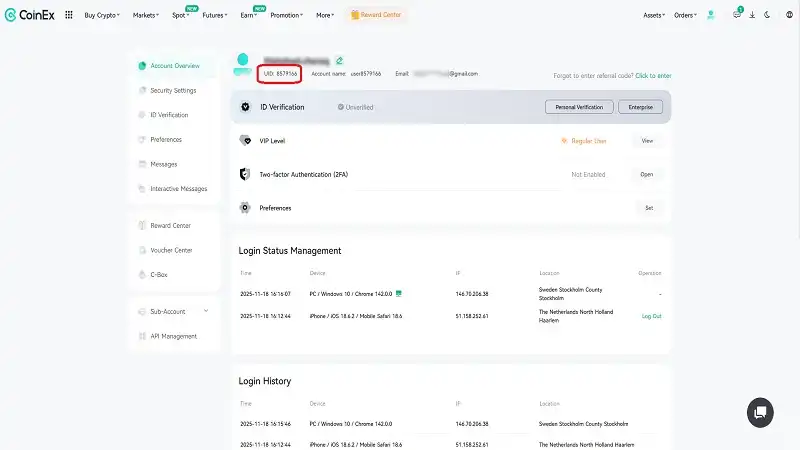Click the Personal Verification button
The height and width of the screenshot is (450, 800).
pyautogui.click(x=579, y=107)
